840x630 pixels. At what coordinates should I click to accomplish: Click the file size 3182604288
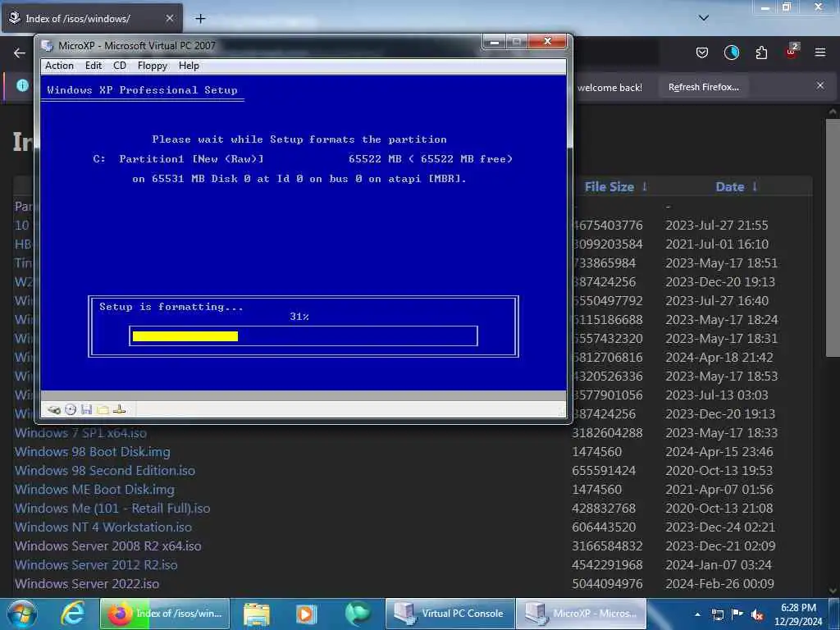click(x=607, y=433)
